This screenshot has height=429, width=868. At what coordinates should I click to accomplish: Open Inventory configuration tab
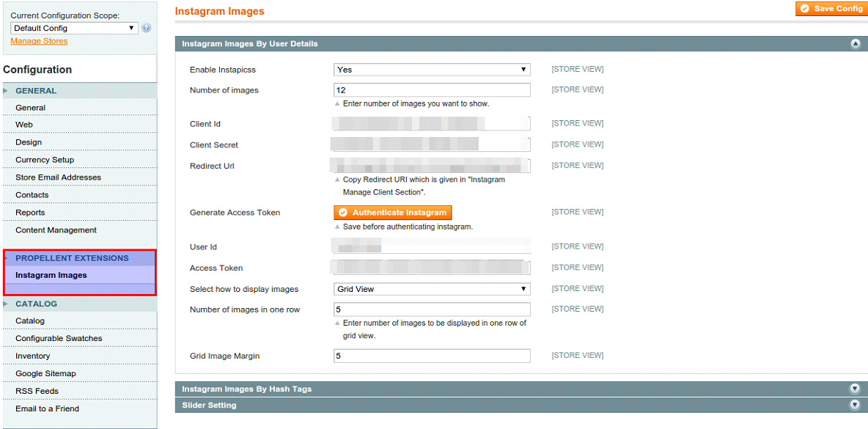point(80,356)
